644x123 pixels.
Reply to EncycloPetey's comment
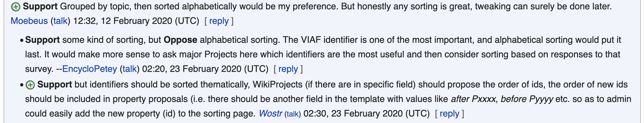(x=288, y=69)
